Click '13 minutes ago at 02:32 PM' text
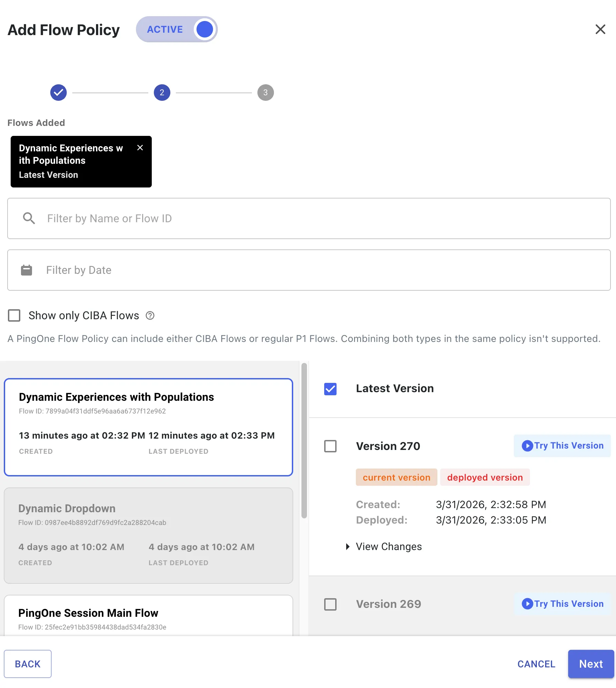Image resolution: width=616 pixels, height=688 pixels. tap(82, 436)
